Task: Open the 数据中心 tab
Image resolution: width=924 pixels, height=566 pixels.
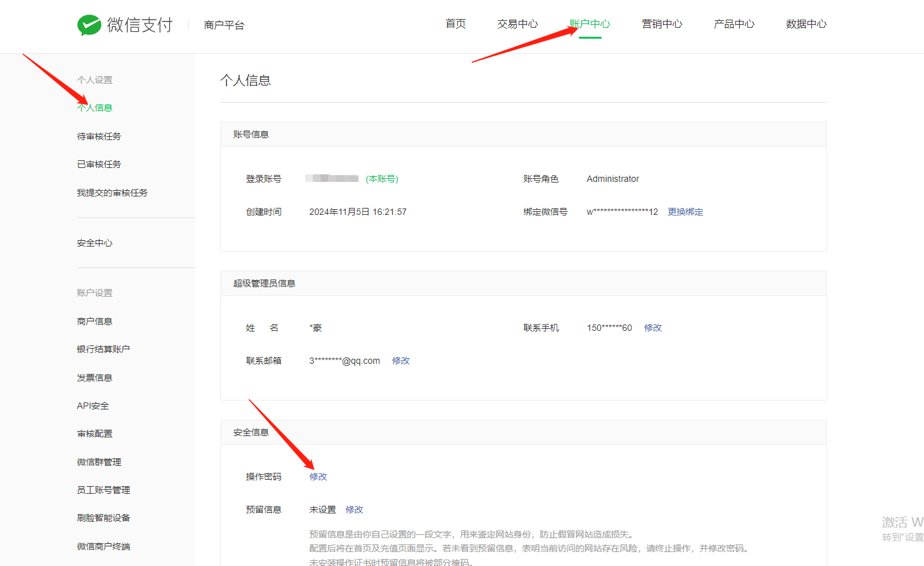Action: 806,24
